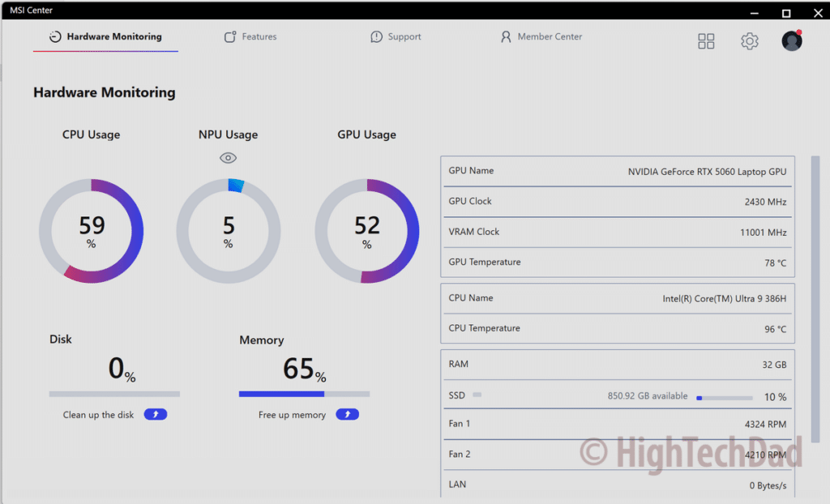Open the user profile avatar

click(792, 41)
